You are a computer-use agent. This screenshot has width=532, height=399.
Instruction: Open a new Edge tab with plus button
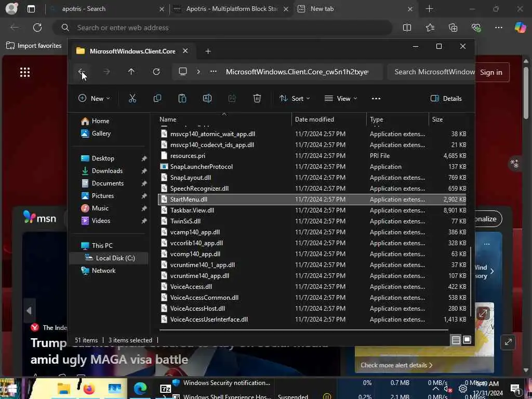429,9
